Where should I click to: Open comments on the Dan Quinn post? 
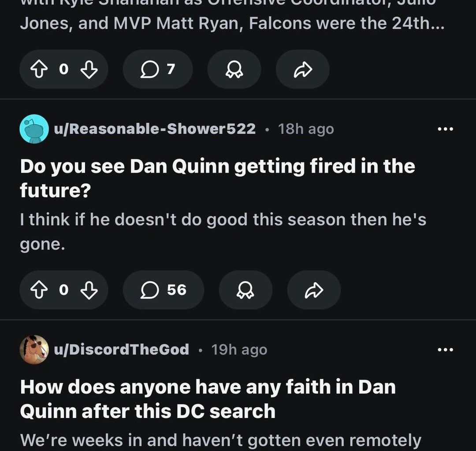point(163,290)
